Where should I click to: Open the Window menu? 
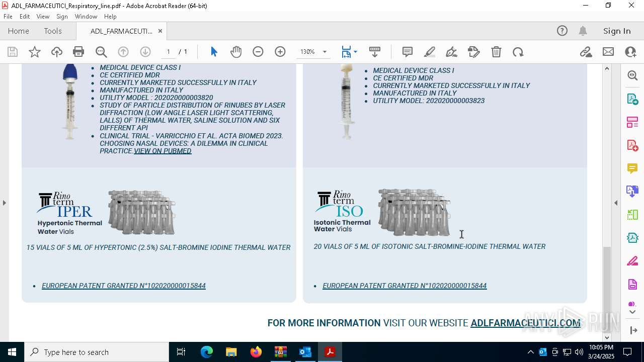[x=86, y=16]
